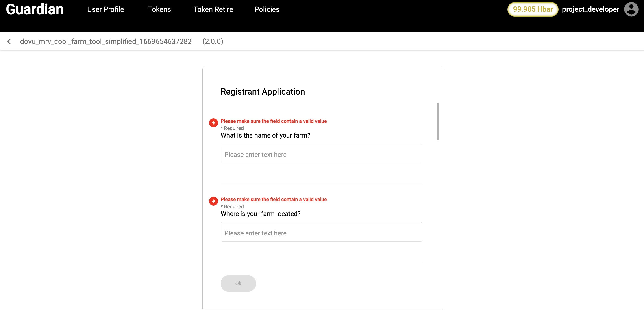Click the policy name dovu_mrv_cool_farm_tool_simplified
644x319 pixels.
pos(106,41)
